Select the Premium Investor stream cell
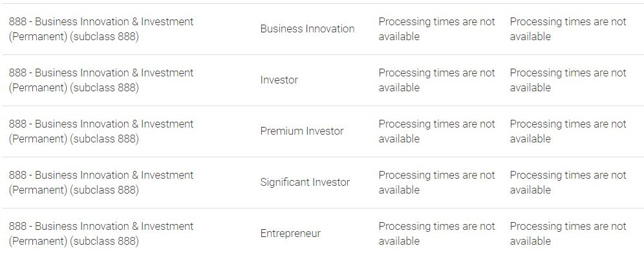This screenshot has height=259, width=644. pos(302,131)
